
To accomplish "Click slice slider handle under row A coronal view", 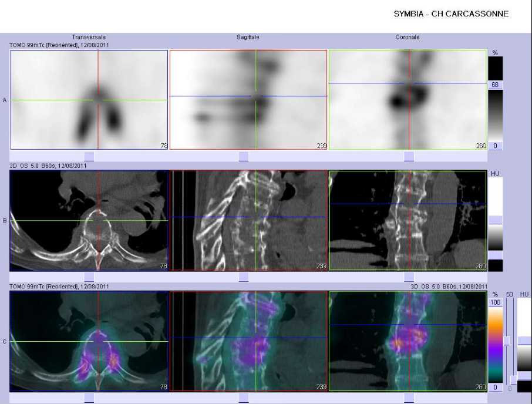I will coord(409,156).
